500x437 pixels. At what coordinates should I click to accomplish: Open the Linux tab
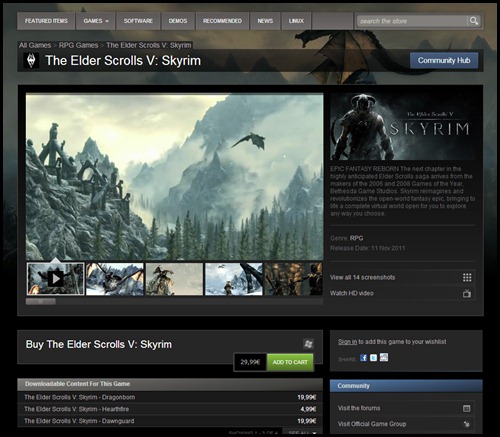tap(296, 21)
